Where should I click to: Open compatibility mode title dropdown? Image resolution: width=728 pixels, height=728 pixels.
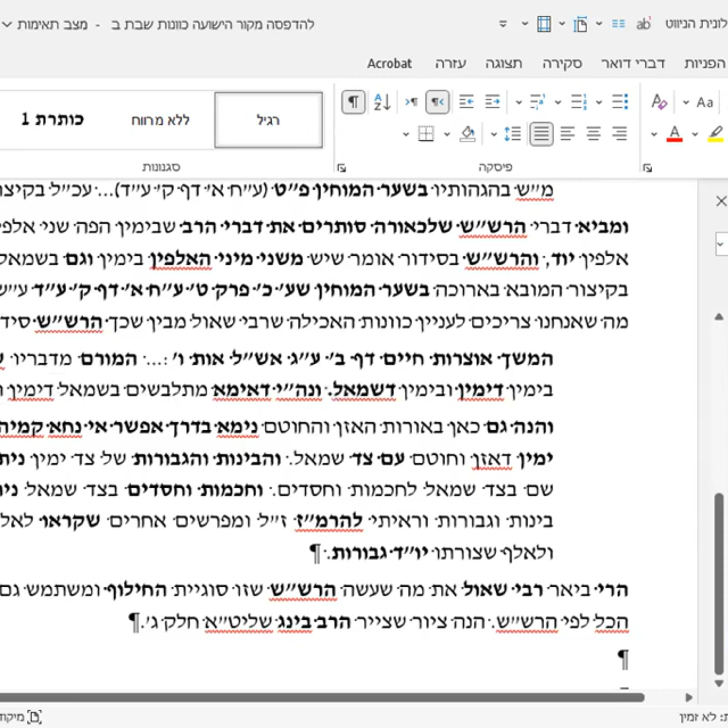[x=6, y=25]
